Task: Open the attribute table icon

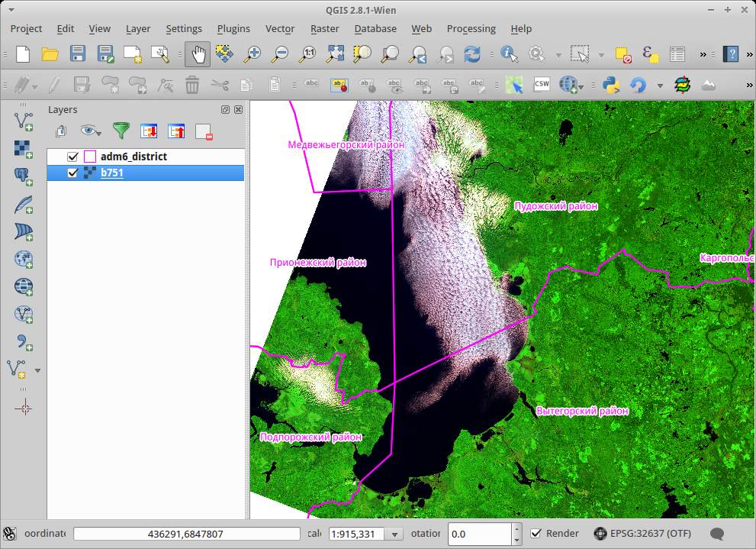Action: [x=677, y=54]
